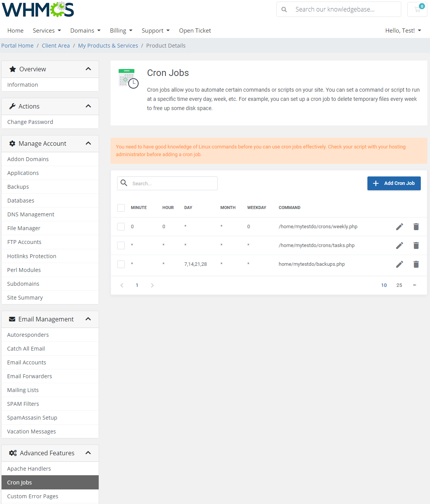Collapse the Email Management panel chevron
Image resolution: width=430 pixels, height=504 pixels.
pyautogui.click(x=88, y=319)
